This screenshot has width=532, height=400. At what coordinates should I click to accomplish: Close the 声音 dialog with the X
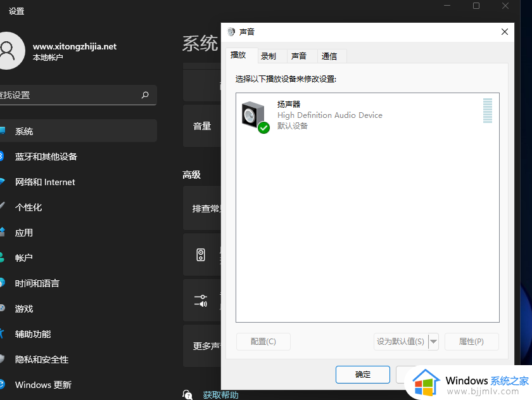505,32
